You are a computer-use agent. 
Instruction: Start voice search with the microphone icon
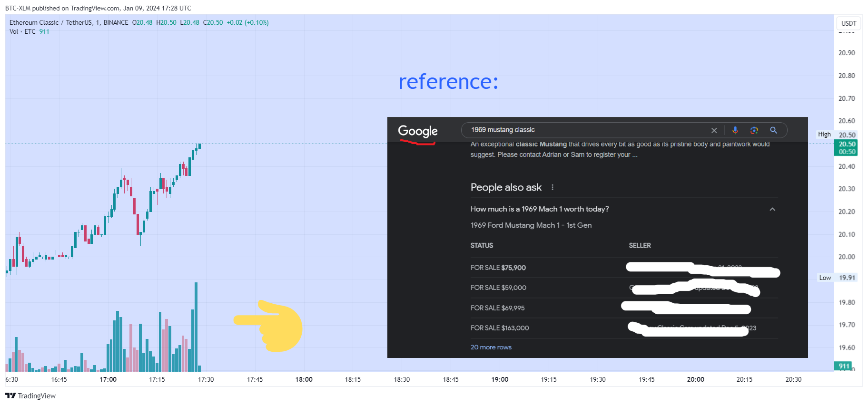tap(735, 130)
